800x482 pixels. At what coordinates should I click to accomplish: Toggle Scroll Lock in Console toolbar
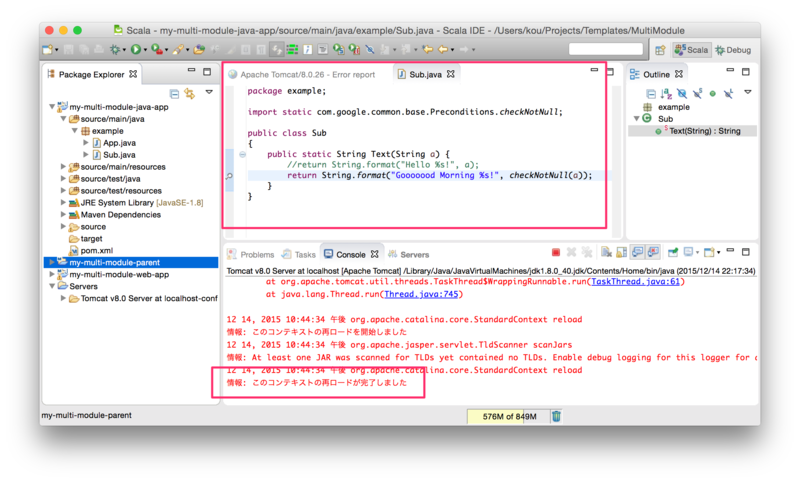621,252
